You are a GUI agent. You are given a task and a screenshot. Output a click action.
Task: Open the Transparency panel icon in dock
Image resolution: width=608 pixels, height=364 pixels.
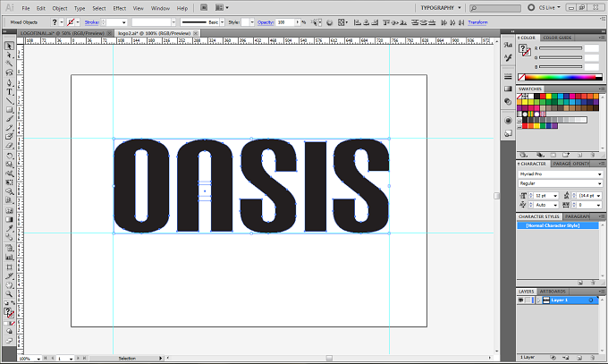tap(508, 102)
